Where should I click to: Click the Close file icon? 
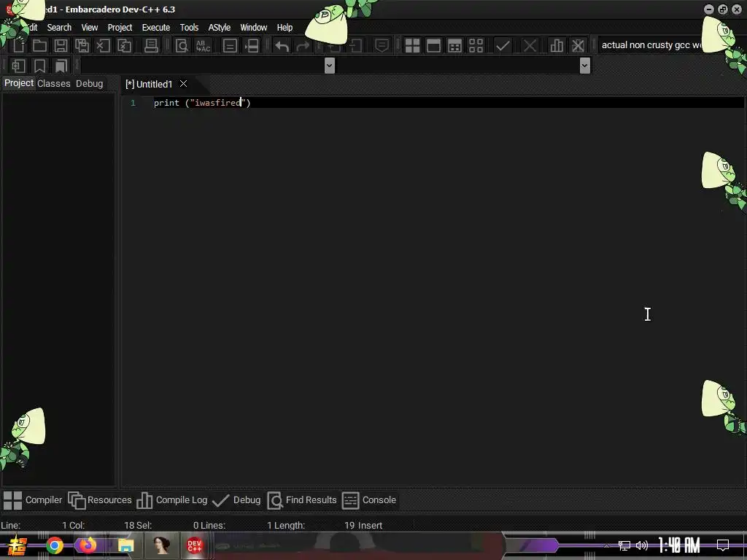pyautogui.click(x=103, y=46)
